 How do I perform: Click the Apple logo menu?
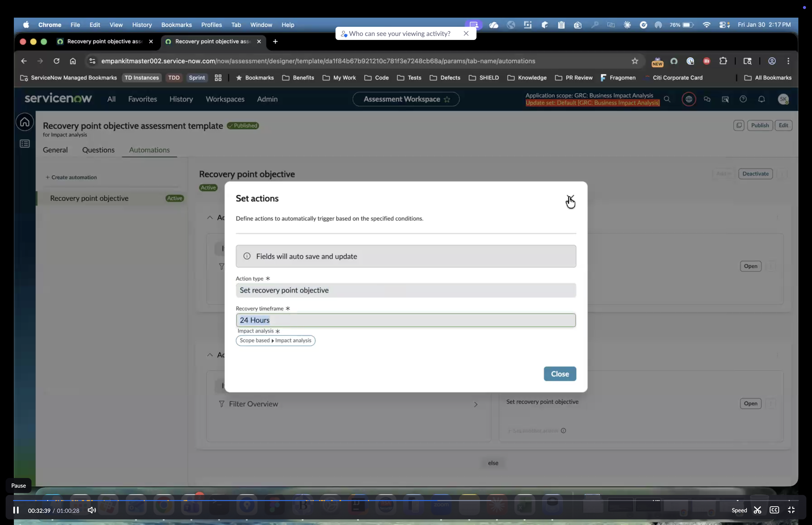(x=26, y=24)
